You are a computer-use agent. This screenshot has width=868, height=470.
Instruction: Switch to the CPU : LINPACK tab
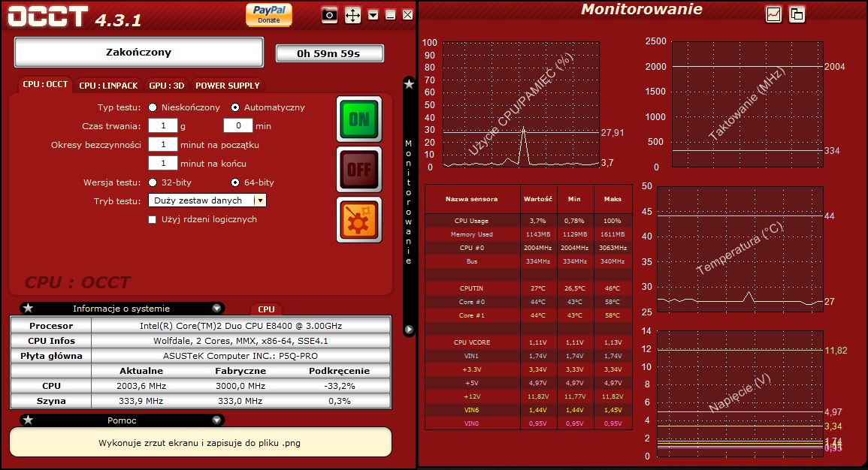click(108, 86)
